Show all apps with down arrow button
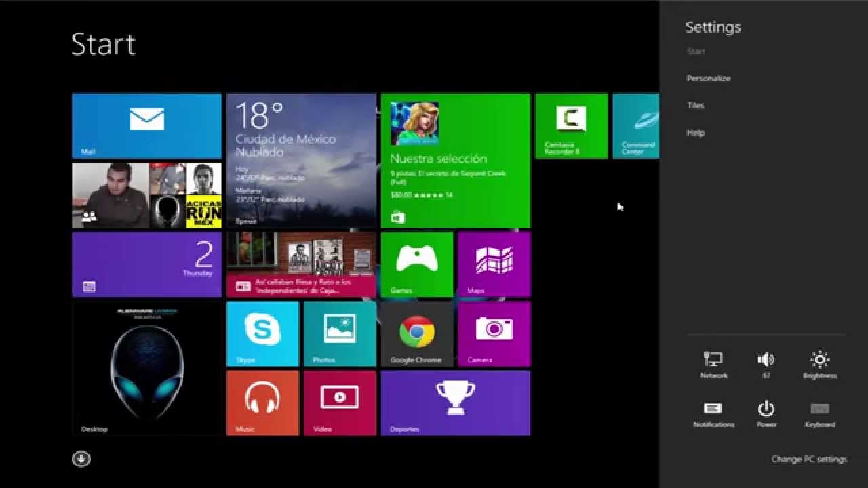Screen dimensions: 868x488 [x=81, y=459]
